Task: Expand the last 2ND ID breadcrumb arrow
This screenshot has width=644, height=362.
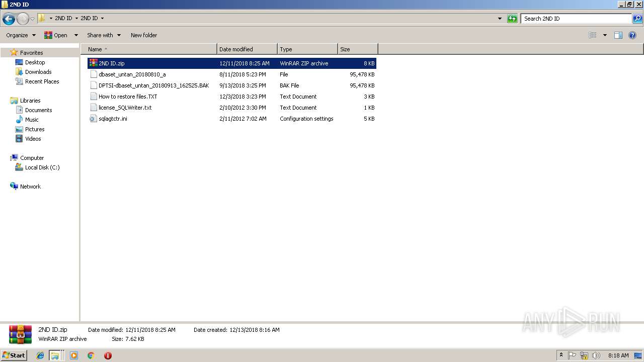Action: (102, 18)
